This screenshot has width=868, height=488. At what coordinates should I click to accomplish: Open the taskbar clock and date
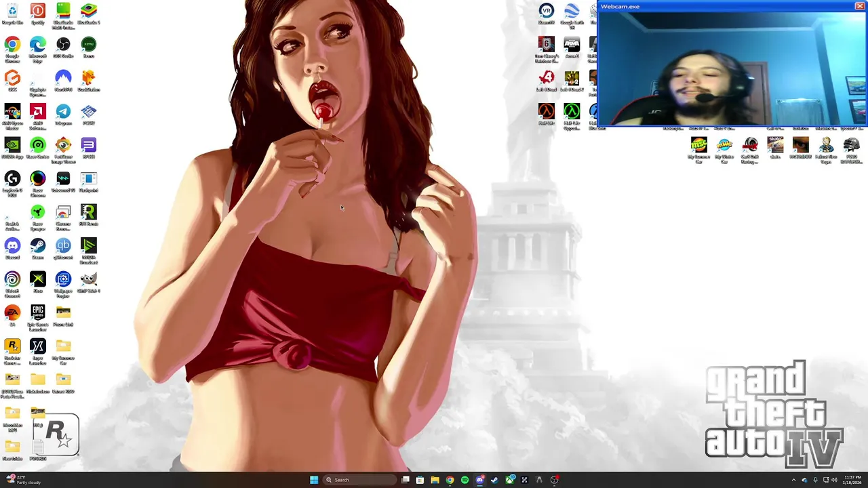tap(852, 480)
